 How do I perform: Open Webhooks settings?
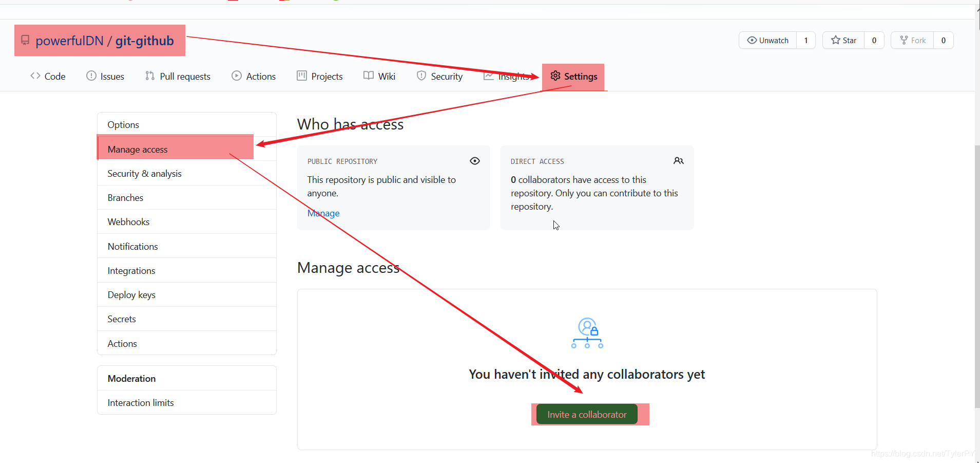pyautogui.click(x=187, y=221)
